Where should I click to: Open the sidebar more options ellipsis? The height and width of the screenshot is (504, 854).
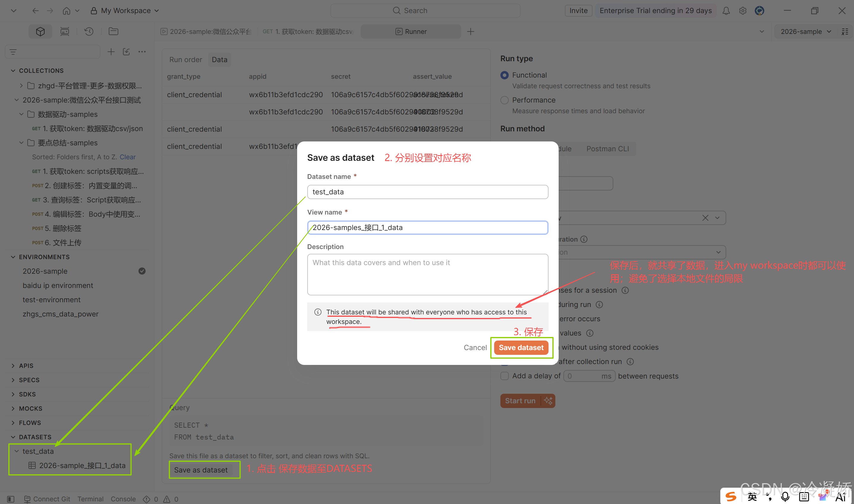tap(142, 52)
